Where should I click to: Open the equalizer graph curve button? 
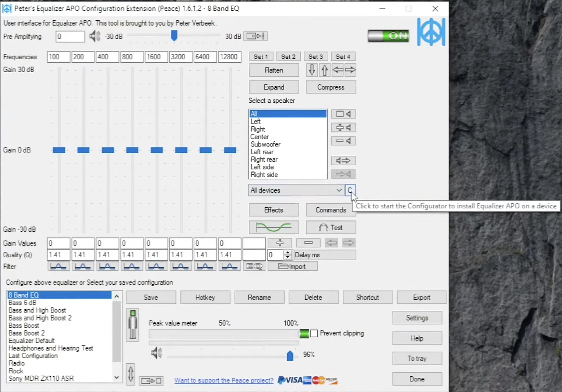click(274, 227)
